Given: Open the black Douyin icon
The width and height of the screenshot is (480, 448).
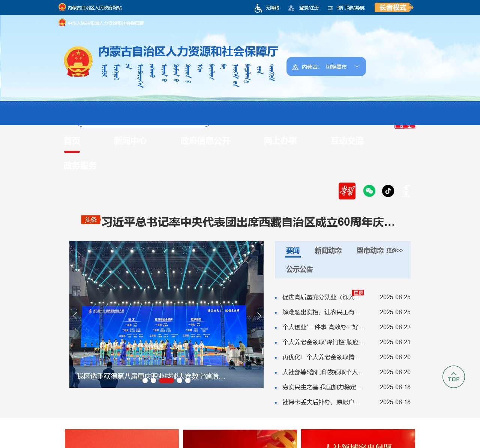Looking at the screenshot, I should pyautogui.click(x=388, y=191).
